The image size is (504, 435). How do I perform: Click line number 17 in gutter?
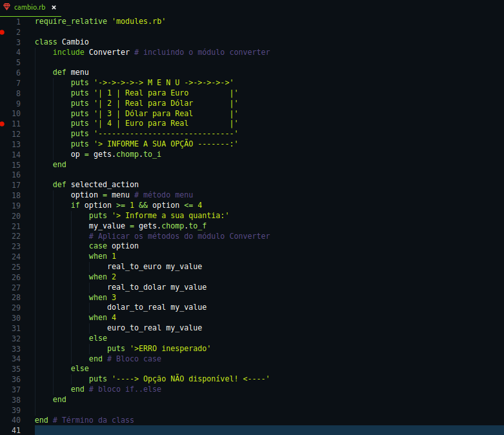[x=16, y=185]
